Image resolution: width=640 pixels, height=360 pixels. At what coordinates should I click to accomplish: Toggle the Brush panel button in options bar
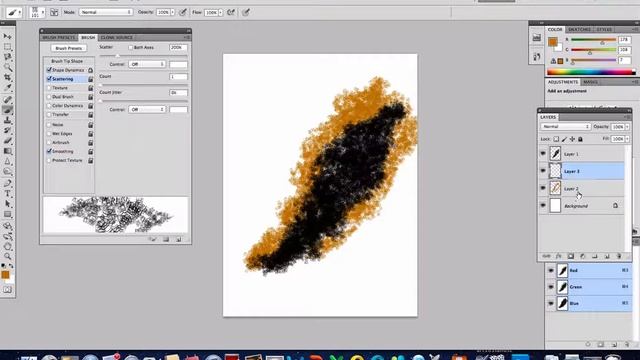[x=54, y=12]
